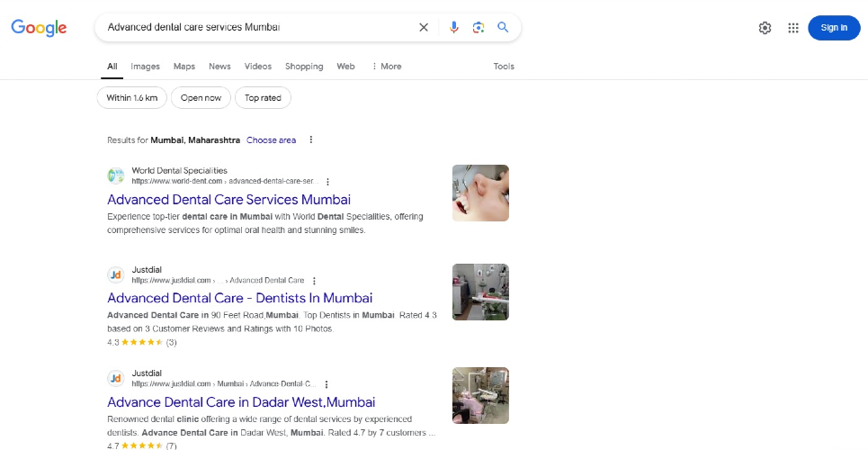
Task: Switch to the Shopping tab
Action: tap(304, 67)
